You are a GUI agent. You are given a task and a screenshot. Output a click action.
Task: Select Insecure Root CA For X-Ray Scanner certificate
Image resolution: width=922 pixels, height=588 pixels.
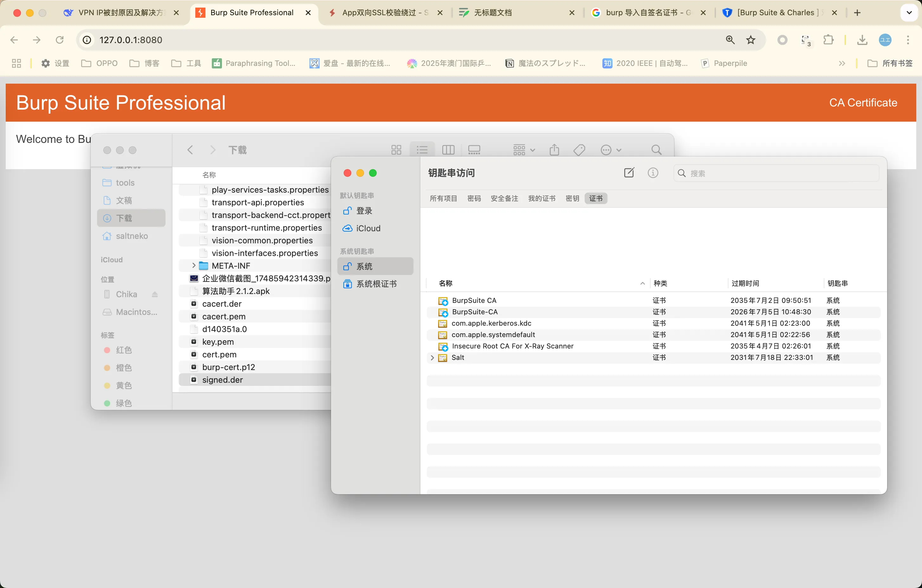pos(653,346)
